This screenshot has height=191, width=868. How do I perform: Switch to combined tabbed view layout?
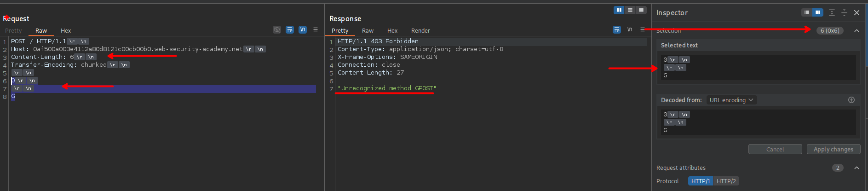[641, 10]
